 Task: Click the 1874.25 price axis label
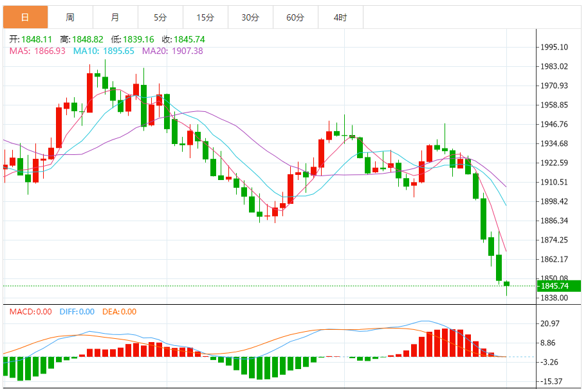[x=554, y=240]
